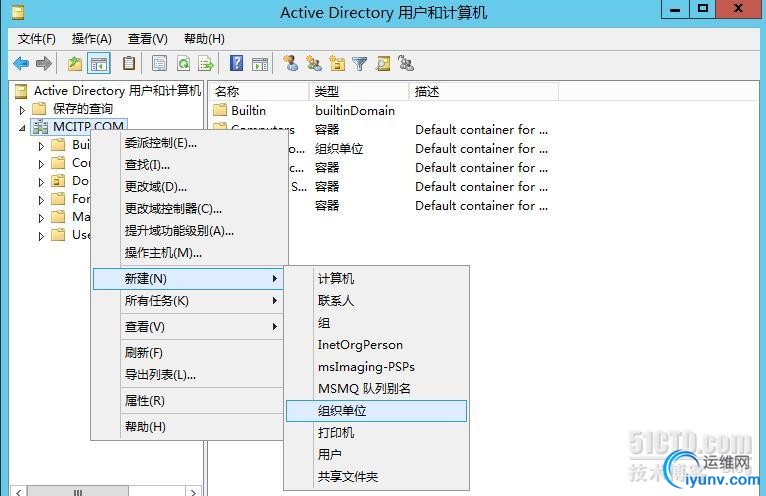
Task: Open the 操作(A) menu
Action: pos(91,39)
